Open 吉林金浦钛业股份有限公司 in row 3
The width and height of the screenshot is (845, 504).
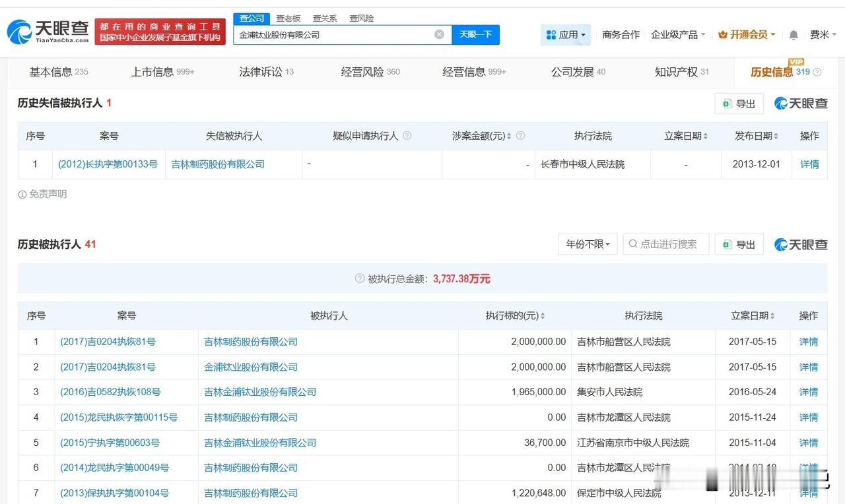[260, 392]
